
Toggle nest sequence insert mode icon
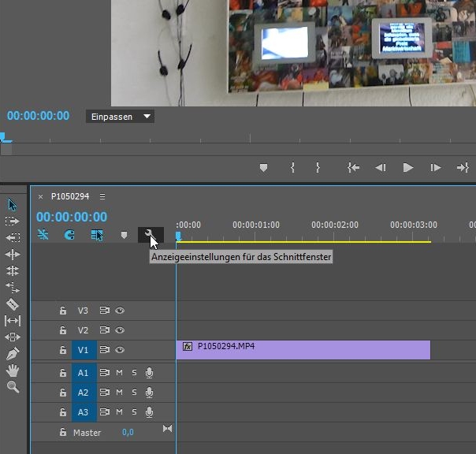coord(43,235)
